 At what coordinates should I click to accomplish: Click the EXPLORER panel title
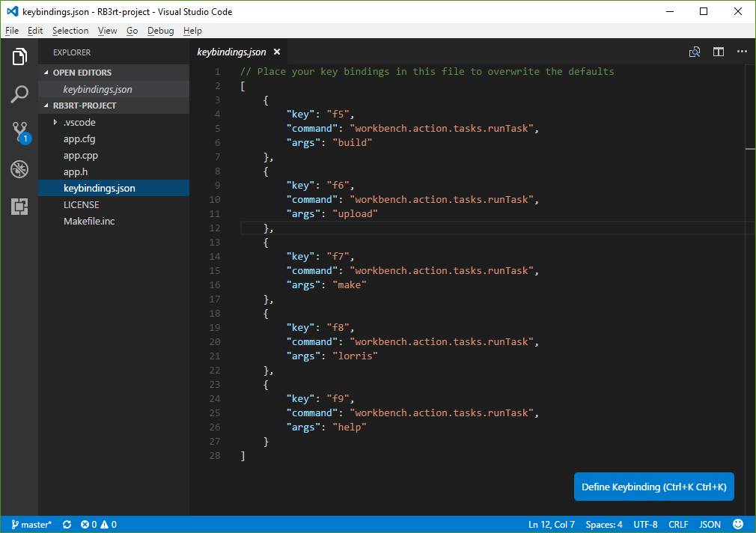pos(72,52)
